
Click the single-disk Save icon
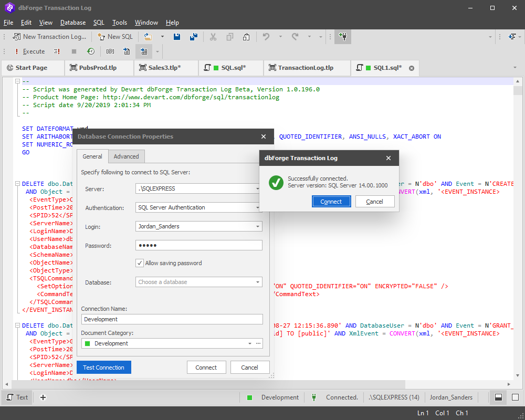tap(177, 37)
